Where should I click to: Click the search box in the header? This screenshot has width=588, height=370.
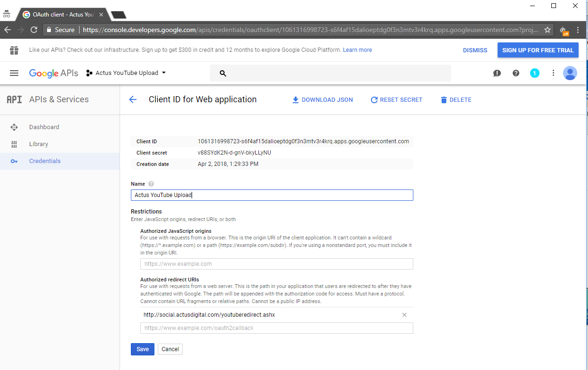pyautogui.click(x=330, y=73)
